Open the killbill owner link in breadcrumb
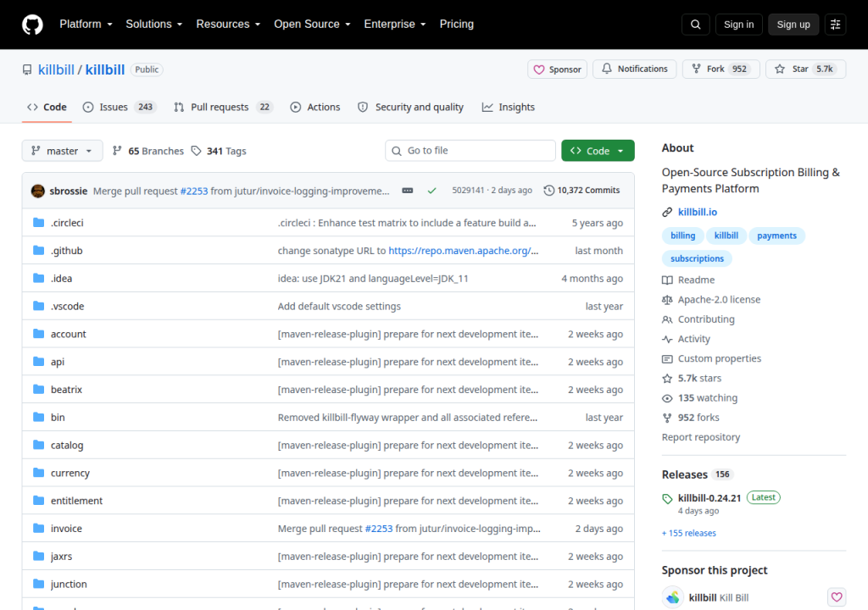Screen dimensions: 868x610 [56, 69]
